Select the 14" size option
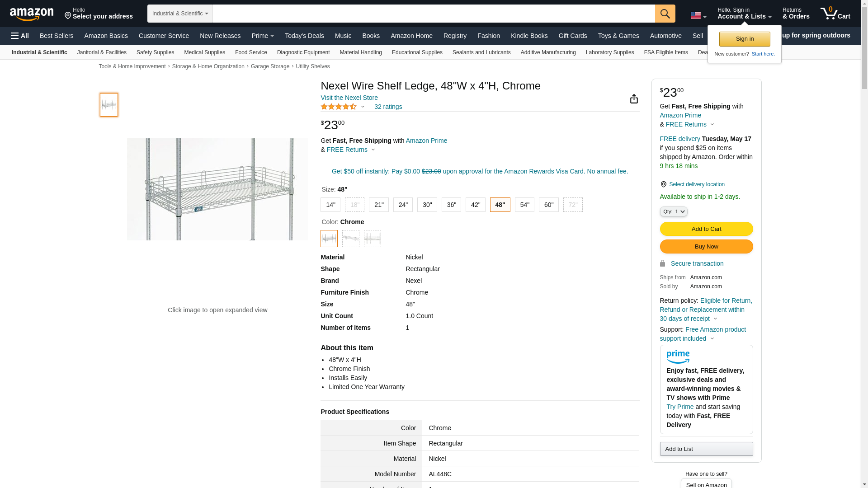Viewport: 868px width, 488px height. click(x=330, y=205)
